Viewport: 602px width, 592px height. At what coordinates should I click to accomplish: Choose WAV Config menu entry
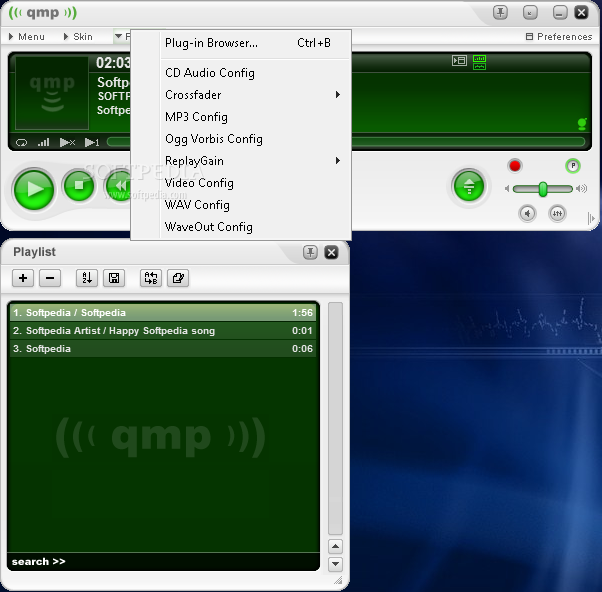(x=241, y=205)
